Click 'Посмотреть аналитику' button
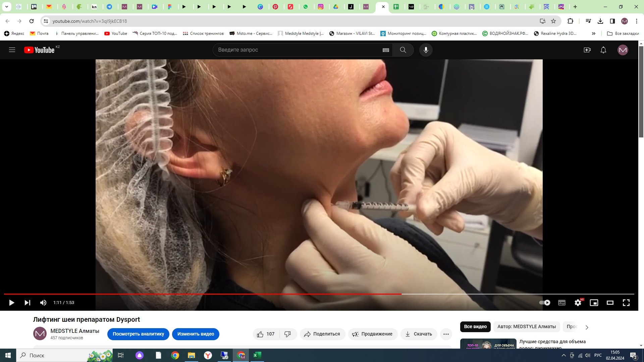This screenshot has width=644, height=362. click(138, 334)
